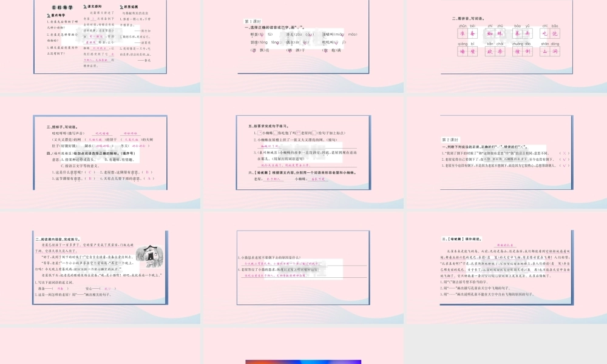
Task: Click the 三、照样子,写词语 heading
Action: click(62, 127)
